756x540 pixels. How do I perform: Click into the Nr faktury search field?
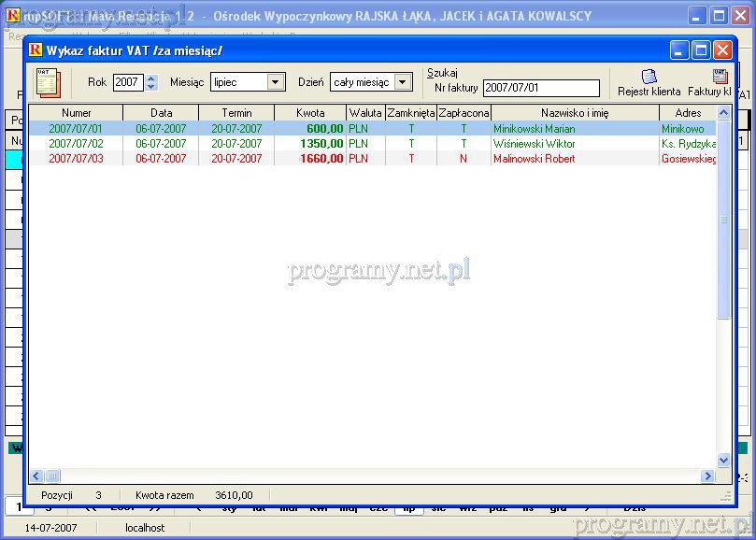[540, 88]
